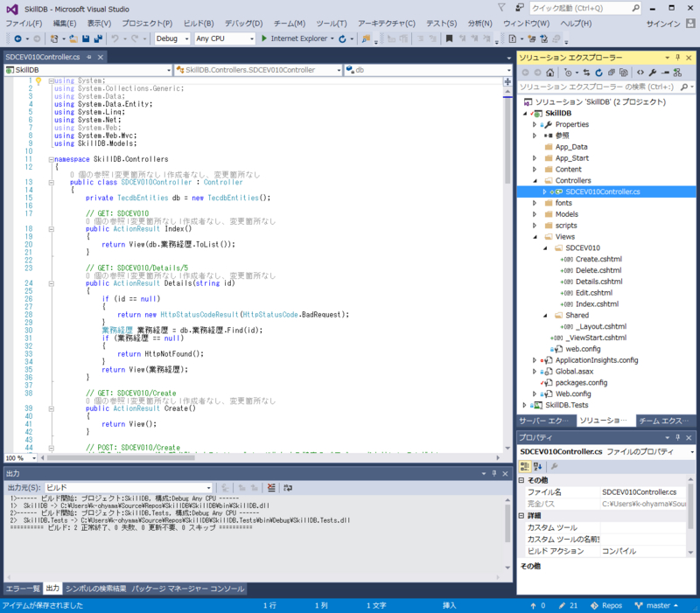The height and width of the screenshot is (613, 700).
Task: Open the SkillDB project scope dropdown
Action: click(88, 70)
